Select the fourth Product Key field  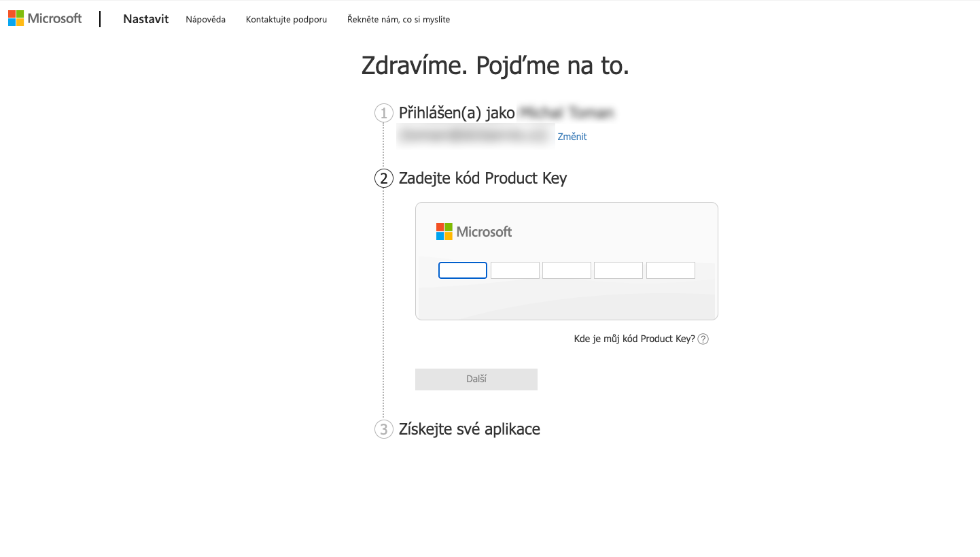[618, 271]
